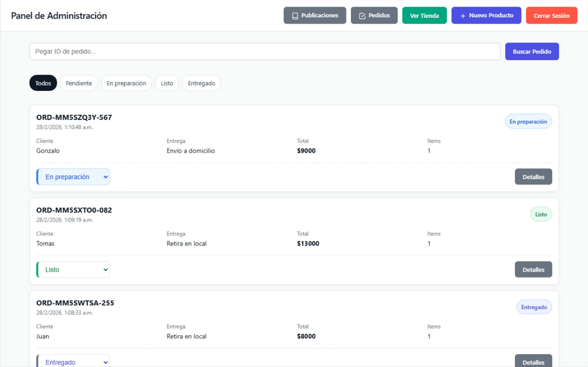Image resolution: width=588 pixels, height=367 pixels.
Task: Open Detalles for order ORD-MM5SXTO0-082
Action: pyautogui.click(x=533, y=270)
